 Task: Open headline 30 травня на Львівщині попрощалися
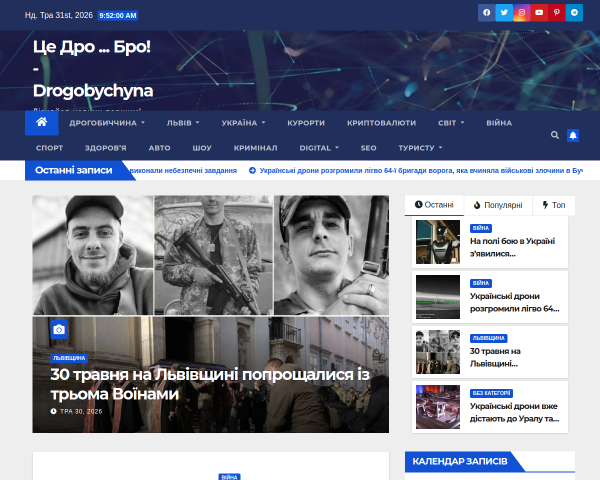[210, 384]
